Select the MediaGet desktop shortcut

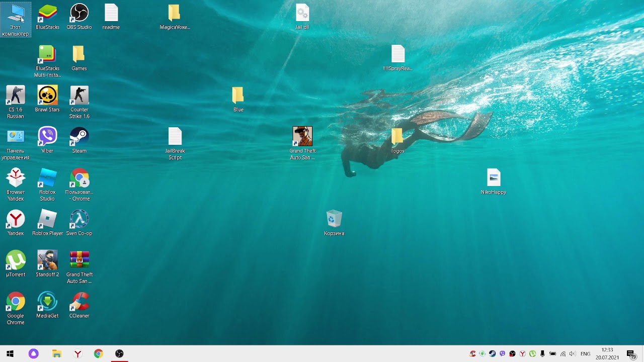coord(47,306)
